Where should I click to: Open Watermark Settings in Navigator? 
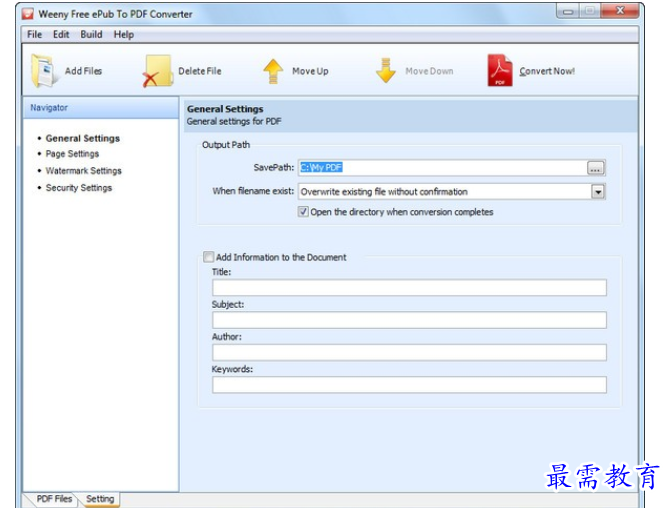coord(84,171)
